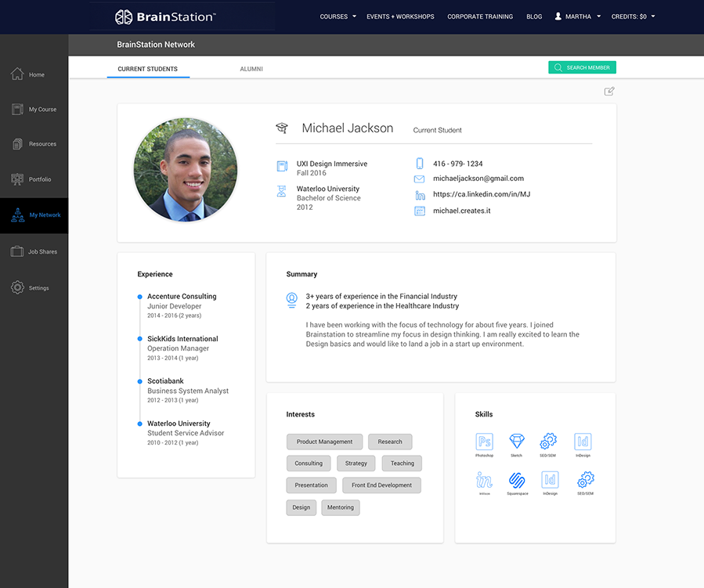The height and width of the screenshot is (588, 704).
Task: Open Events + Workshops menu item
Action: (x=400, y=16)
